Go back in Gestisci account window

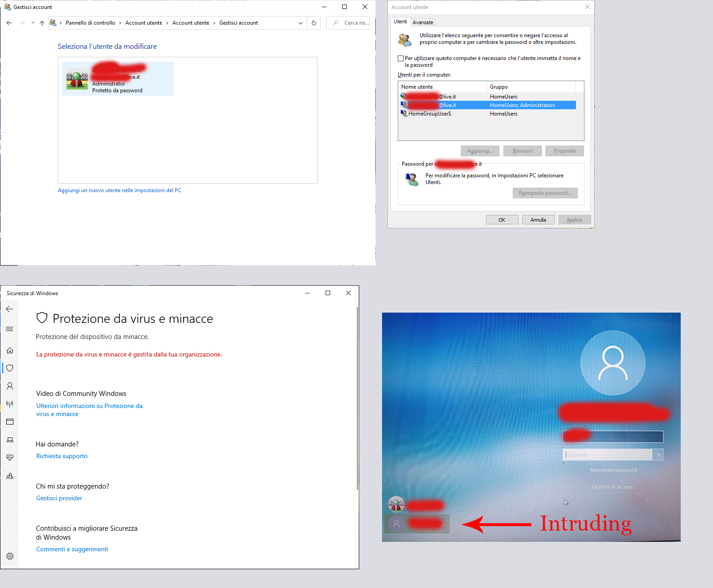[x=9, y=23]
